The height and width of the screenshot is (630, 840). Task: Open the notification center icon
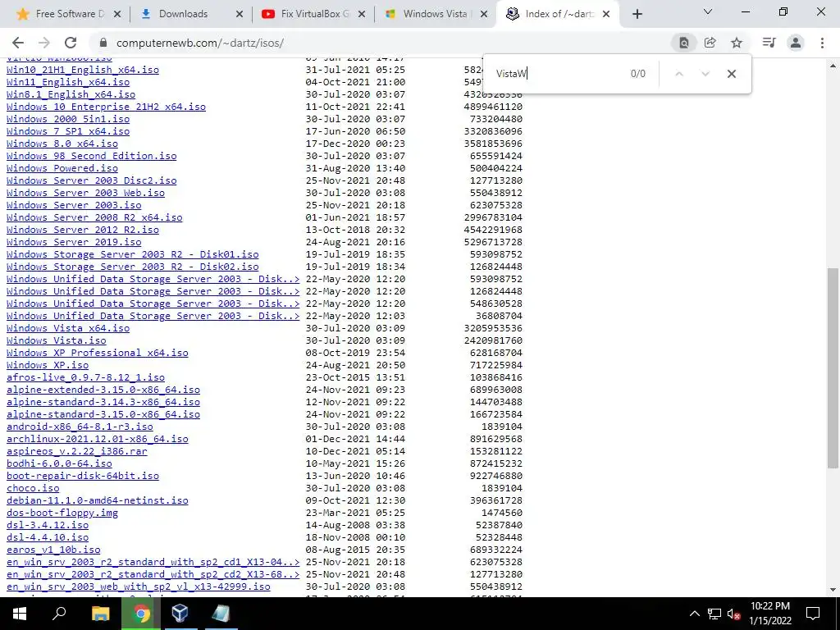coord(813,614)
